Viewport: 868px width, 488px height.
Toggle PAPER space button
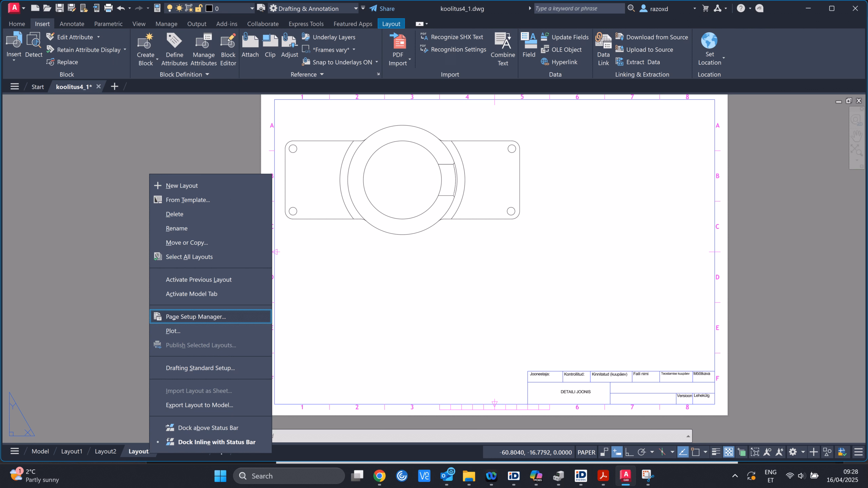click(586, 452)
